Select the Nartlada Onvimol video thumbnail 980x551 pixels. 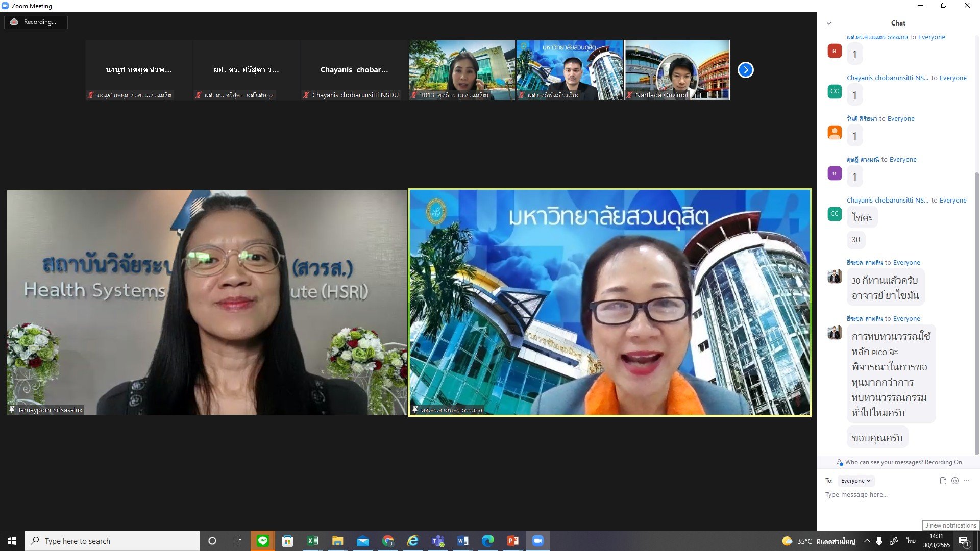pos(677,70)
